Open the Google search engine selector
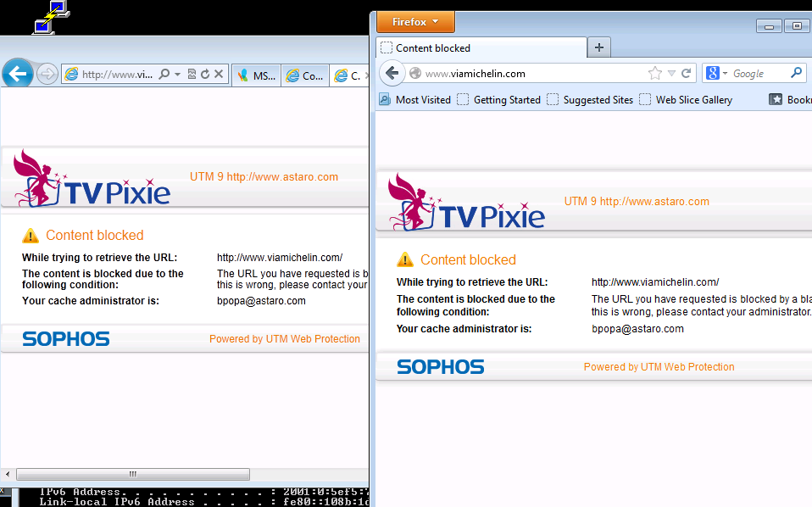The width and height of the screenshot is (812, 507). click(x=717, y=74)
